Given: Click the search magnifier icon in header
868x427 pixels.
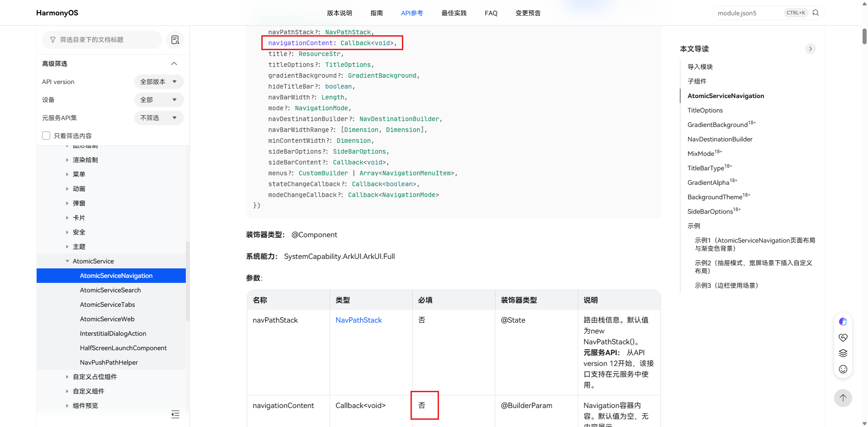Looking at the screenshot, I should (x=816, y=13).
